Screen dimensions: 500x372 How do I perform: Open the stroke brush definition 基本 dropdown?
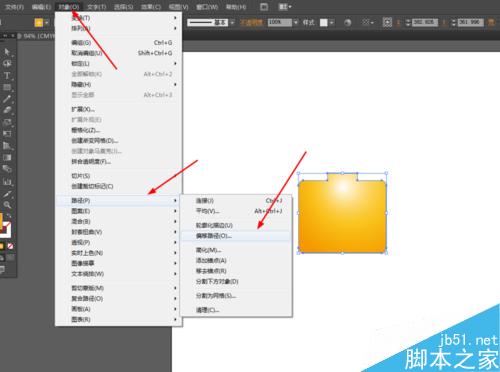pyautogui.click(x=232, y=22)
